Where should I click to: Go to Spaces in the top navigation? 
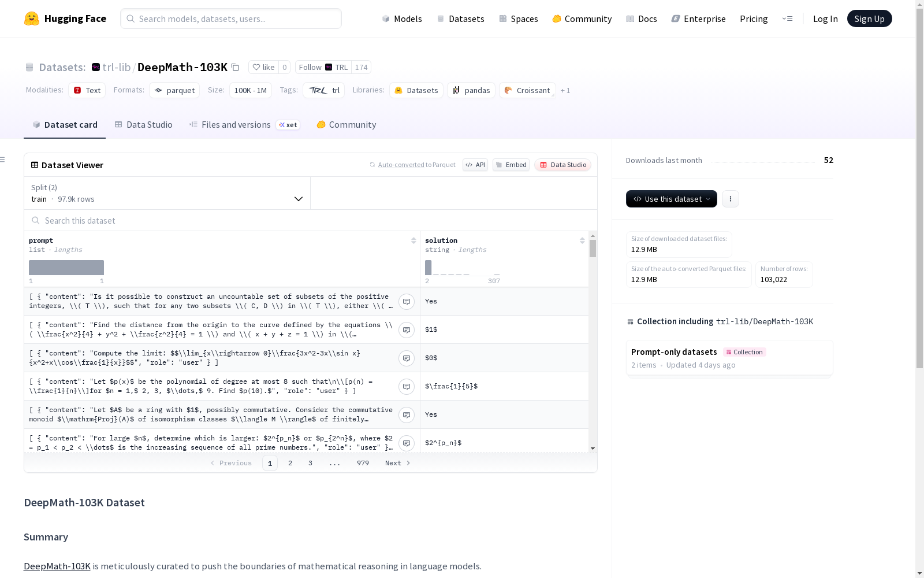tap(519, 19)
